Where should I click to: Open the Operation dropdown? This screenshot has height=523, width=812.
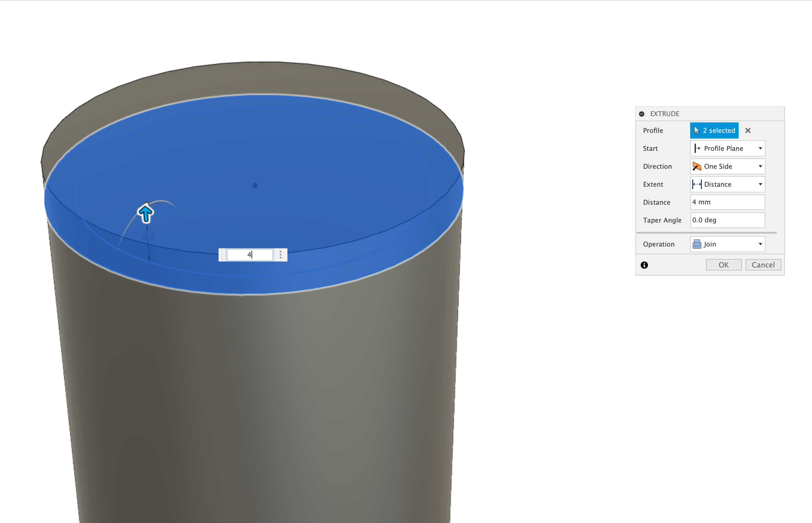[x=761, y=244]
